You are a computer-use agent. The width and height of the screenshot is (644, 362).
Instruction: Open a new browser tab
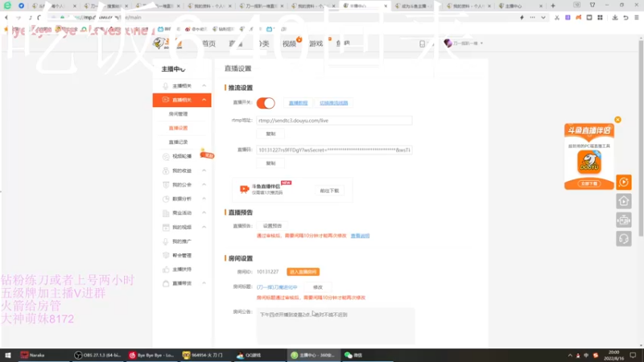[553, 6]
